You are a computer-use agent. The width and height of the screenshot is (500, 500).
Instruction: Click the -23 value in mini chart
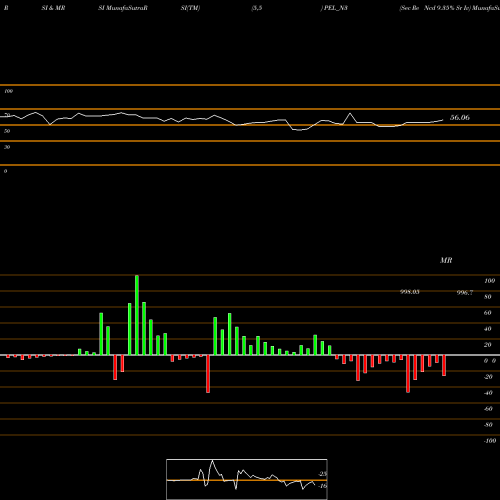click(x=323, y=474)
